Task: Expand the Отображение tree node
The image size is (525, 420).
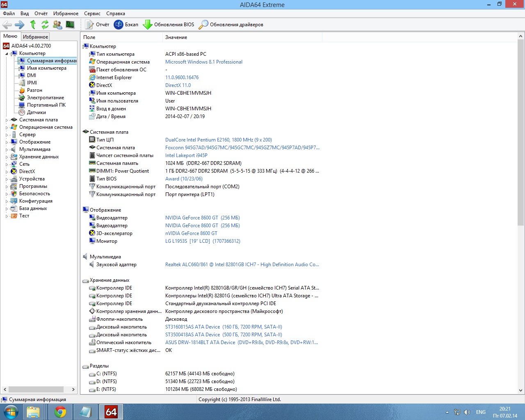Action: pos(7,142)
